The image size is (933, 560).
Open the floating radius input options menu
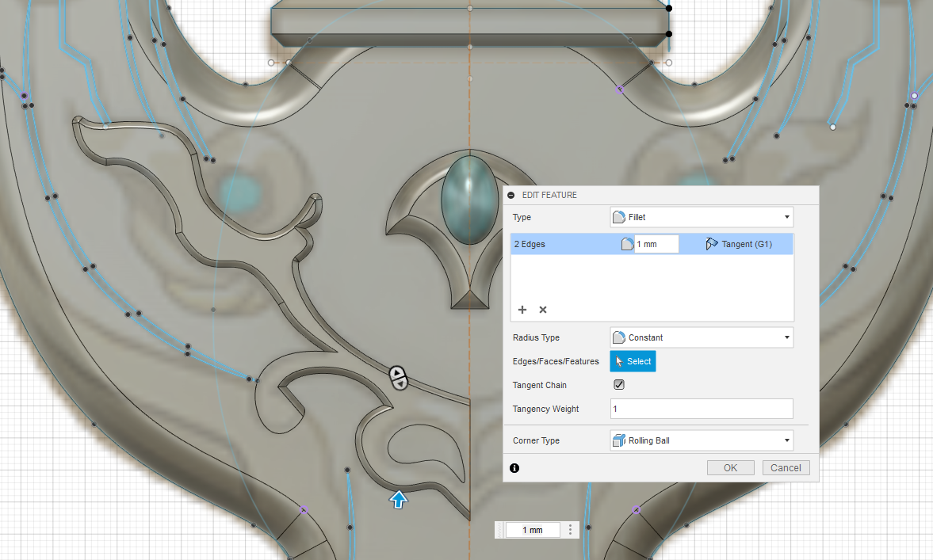point(570,530)
